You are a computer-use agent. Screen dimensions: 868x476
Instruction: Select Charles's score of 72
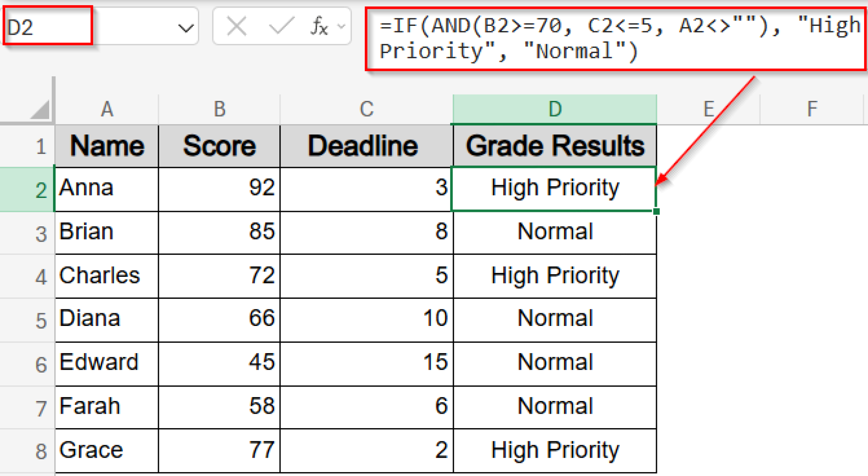click(x=219, y=276)
